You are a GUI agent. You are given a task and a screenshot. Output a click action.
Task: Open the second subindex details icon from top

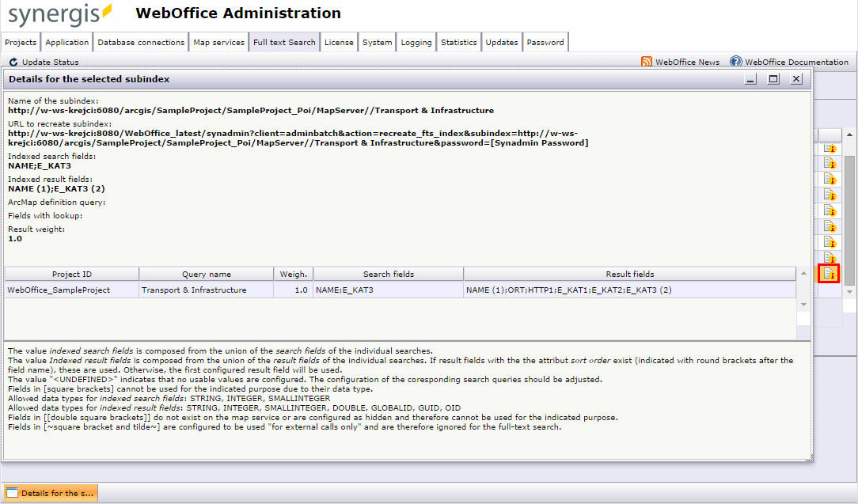(829, 164)
